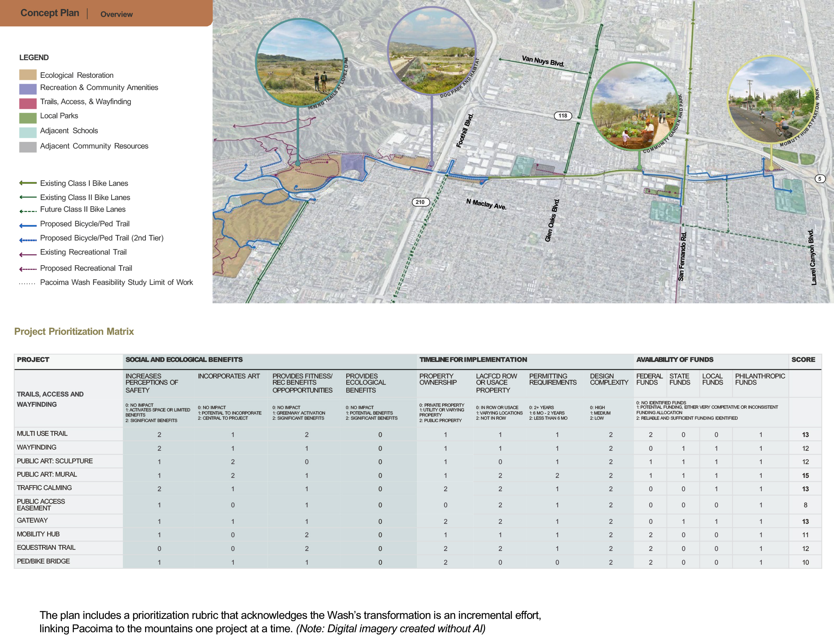Screen dimensions: 834x644
Task: Open the Dog Park and Habitat circular image
Action: 432,51
